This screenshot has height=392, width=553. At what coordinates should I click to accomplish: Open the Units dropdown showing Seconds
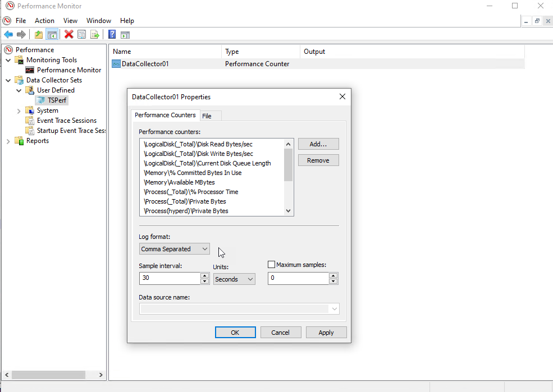tap(234, 279)
